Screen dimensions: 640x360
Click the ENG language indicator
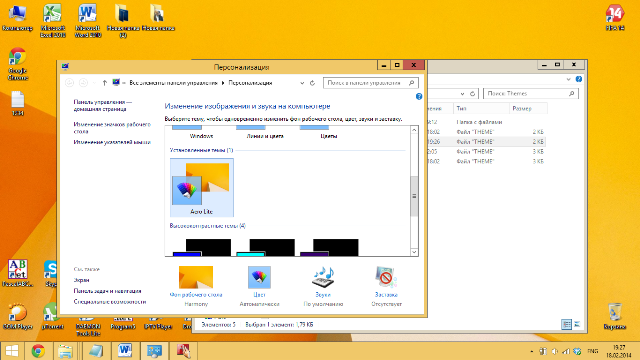593,351
